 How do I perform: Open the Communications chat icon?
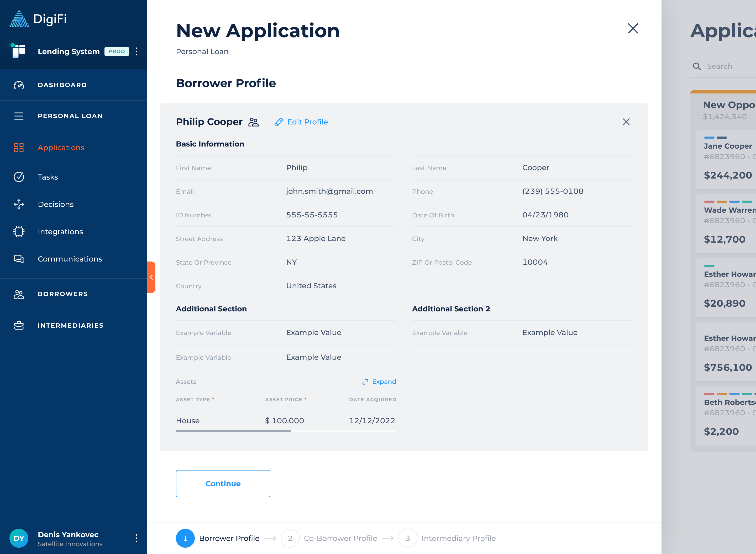(x=19, y=259)
